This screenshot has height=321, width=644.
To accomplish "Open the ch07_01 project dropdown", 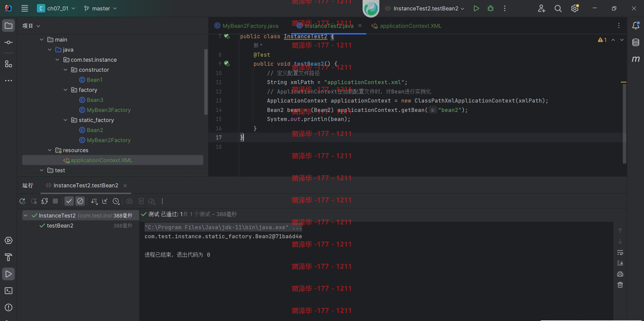I will pos(56,8).
